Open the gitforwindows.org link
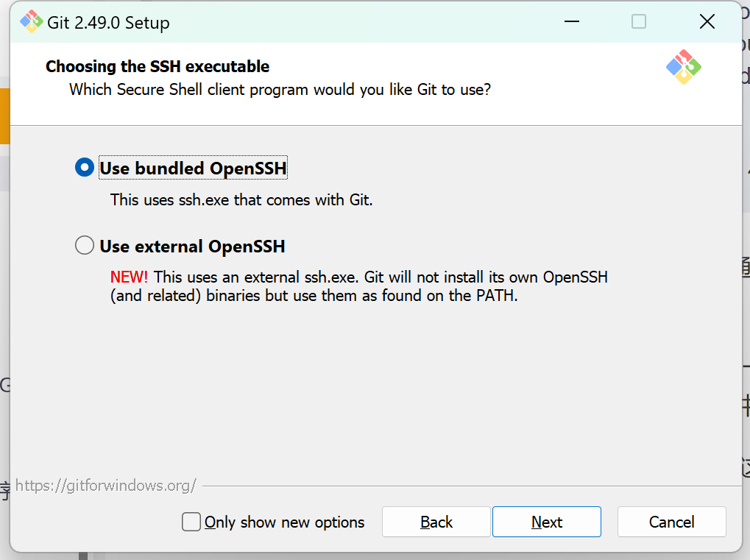 (x=106, y=486)
